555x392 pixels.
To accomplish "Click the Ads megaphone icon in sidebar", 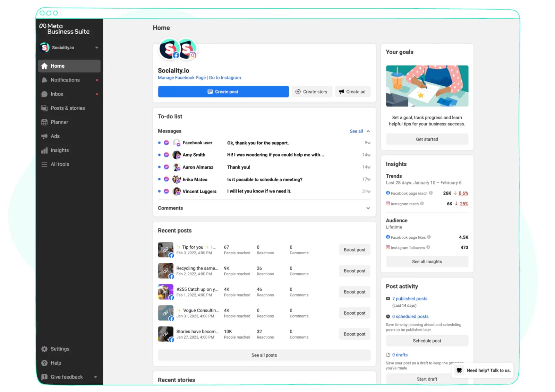I will [x=44, y=136].
